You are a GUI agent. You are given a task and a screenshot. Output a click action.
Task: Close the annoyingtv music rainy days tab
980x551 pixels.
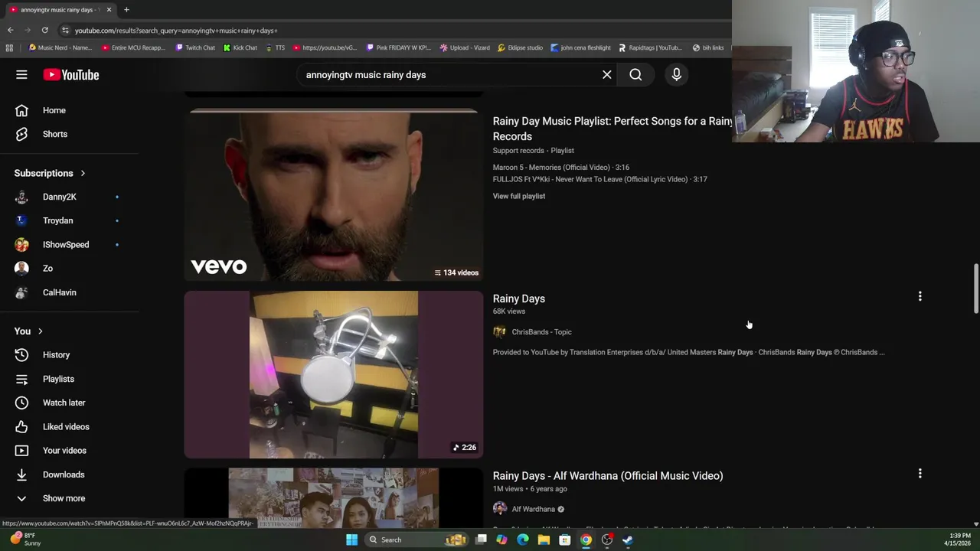click(109, 9)
